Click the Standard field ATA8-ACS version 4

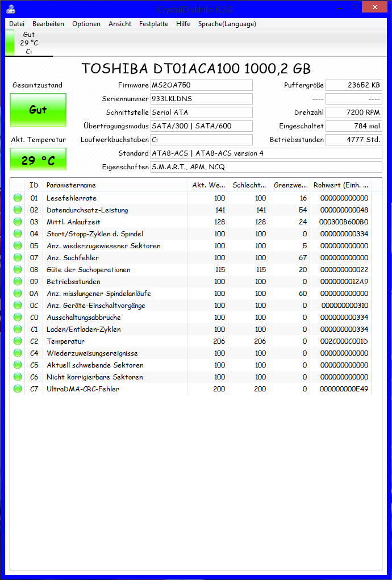coord(266,153)
